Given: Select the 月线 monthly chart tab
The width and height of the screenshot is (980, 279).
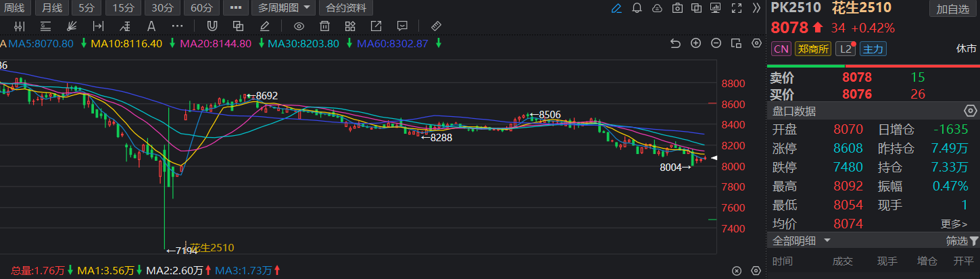Looking at the screenshot, I should click(51, 8).
